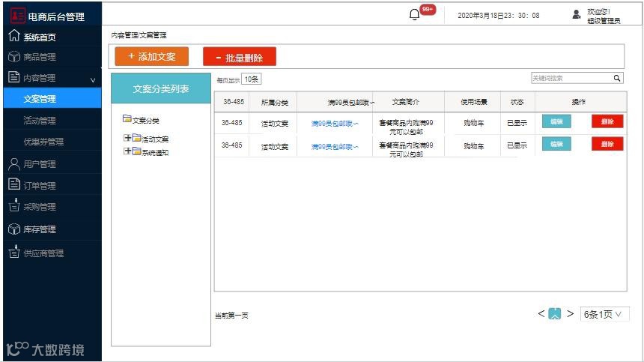Click 购物车 cell in second row

click(x=474, y=146)
